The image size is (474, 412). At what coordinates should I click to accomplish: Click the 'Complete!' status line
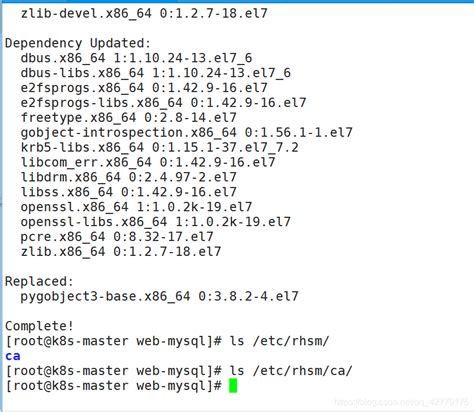39,326
